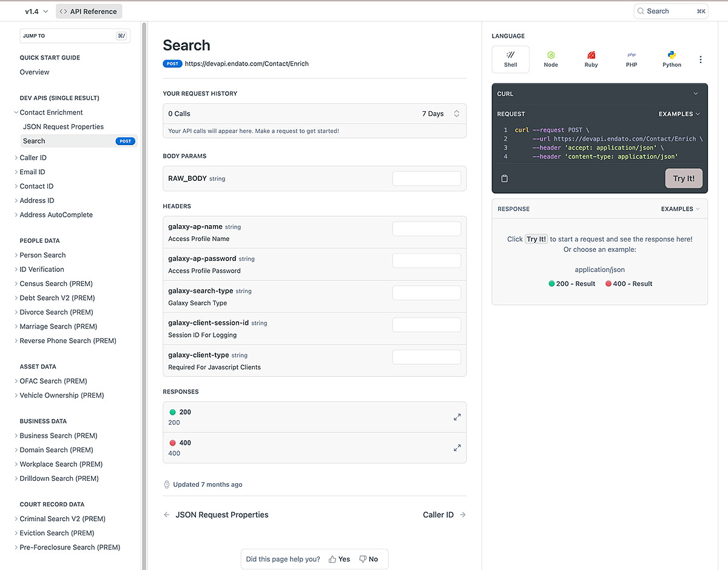Open the 7 Days history range dropdown
Screen dimensions: 728x570
(441, 114)
